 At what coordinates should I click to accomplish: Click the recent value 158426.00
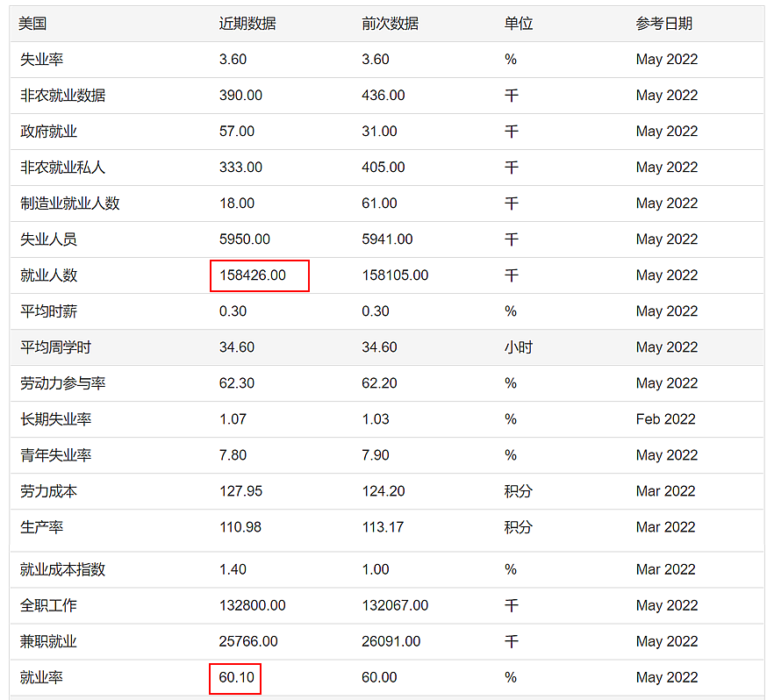tap(253, 275)
